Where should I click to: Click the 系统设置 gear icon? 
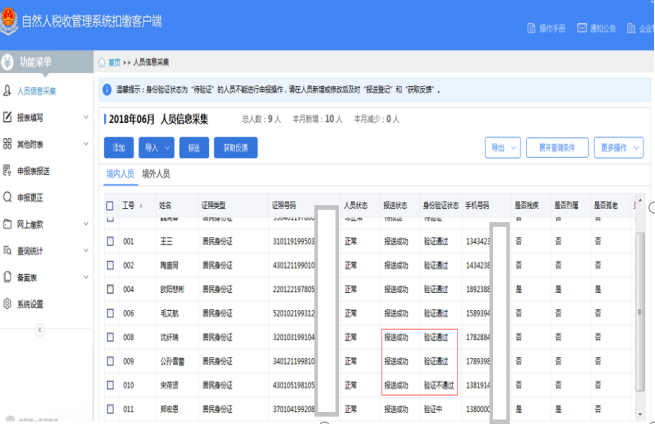click(x=8, y=304)
